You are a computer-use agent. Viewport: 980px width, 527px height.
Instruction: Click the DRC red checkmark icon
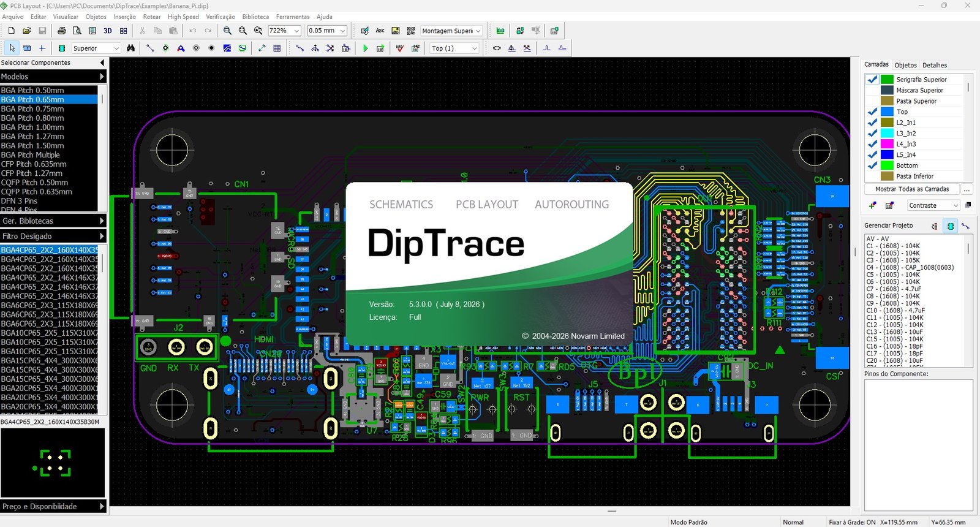click(400, 48)
